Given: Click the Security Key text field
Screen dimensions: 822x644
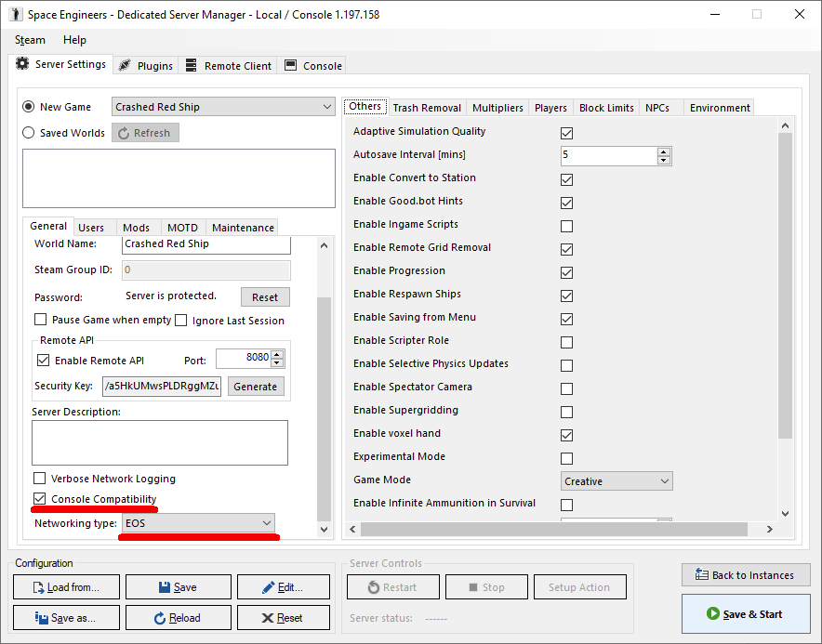Looking at the screenshot, I should click(x=162, y=387).
